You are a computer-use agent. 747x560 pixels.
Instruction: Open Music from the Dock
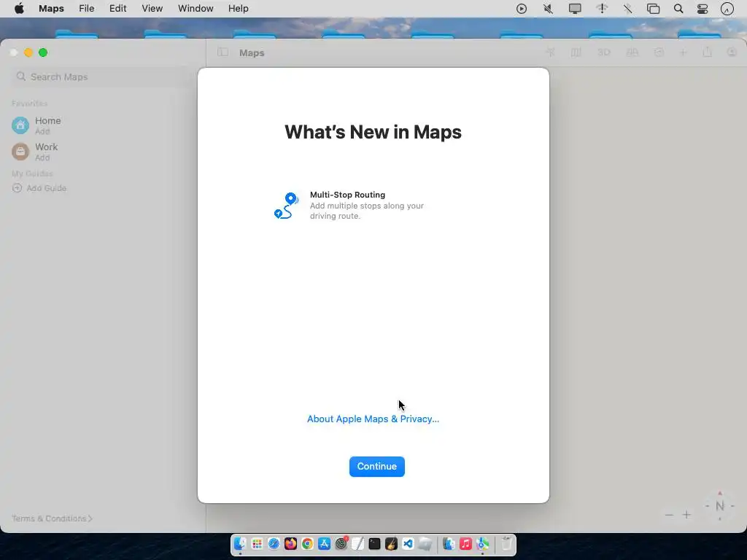(x=466, y=544)
